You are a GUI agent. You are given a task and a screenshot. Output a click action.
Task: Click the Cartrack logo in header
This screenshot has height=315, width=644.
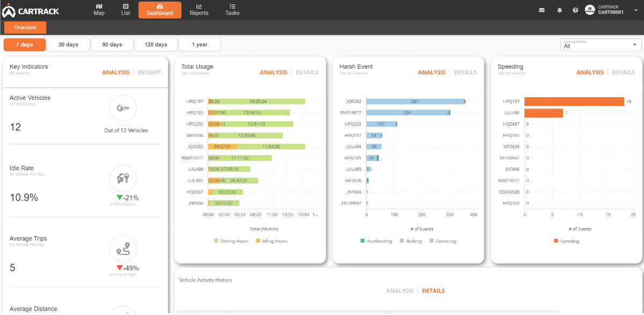tap(31, 10)
